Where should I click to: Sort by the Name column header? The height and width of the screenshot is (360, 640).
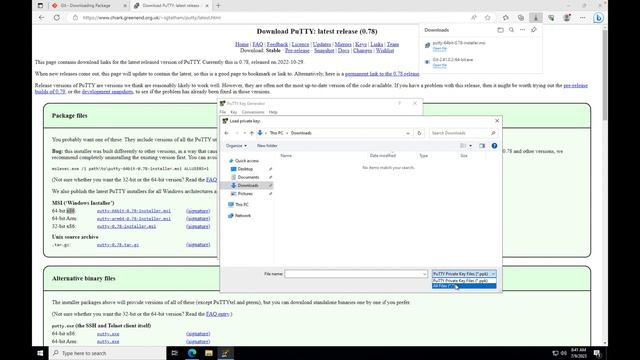click(286, 156)
